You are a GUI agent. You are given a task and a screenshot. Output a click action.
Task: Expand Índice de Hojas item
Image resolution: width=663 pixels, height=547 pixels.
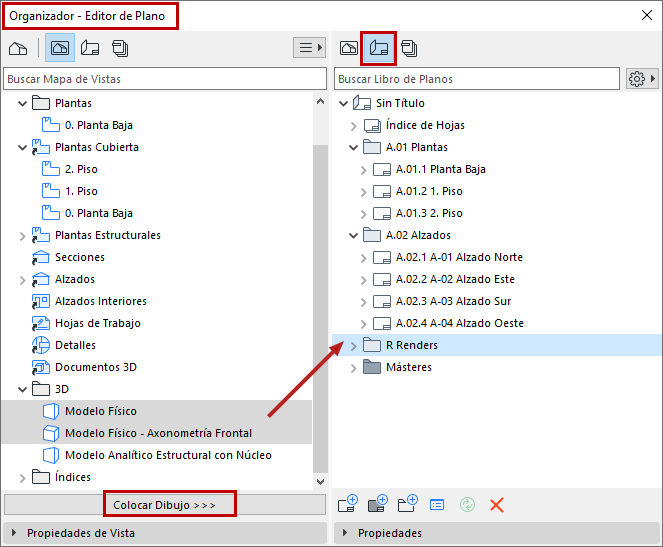[353, 126]
